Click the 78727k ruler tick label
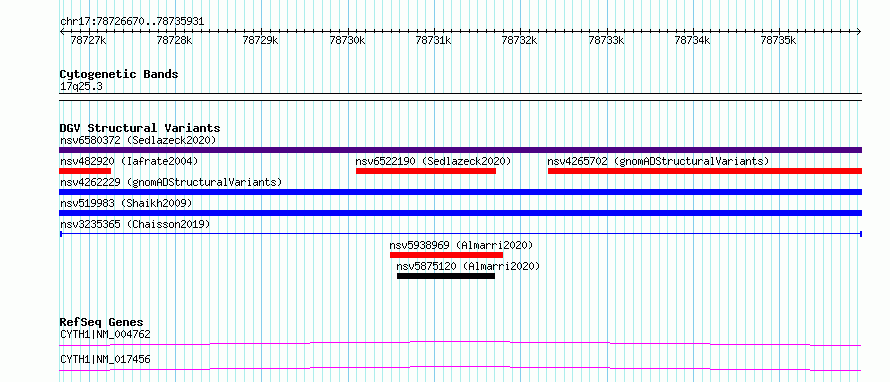Screen dimensions: 890x382 (x=88, y=40)
